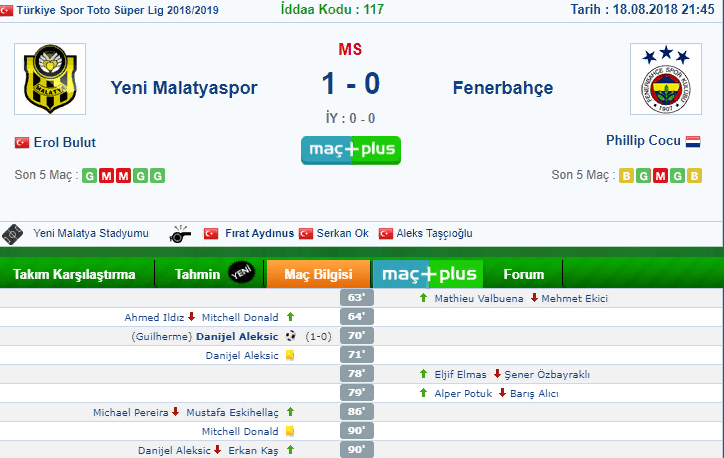Click the Turkish flag beside Erol Bulut
724x458 pixels.
point(22,142)
